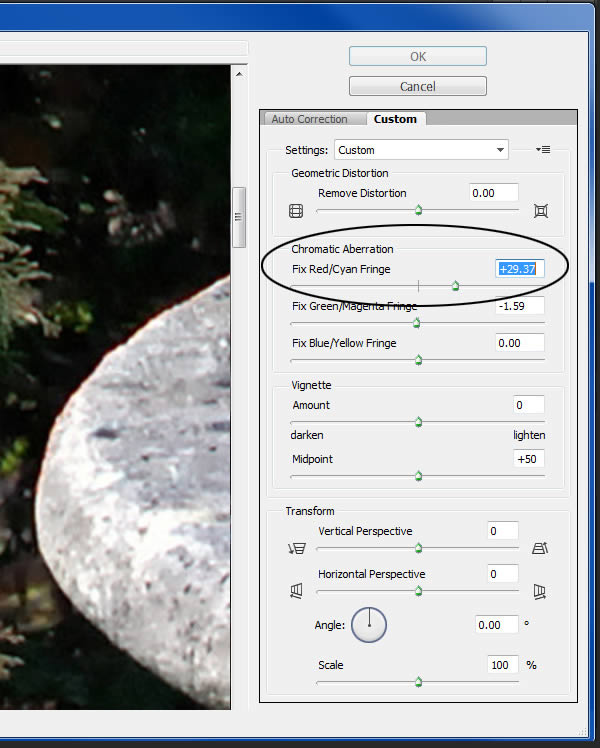
Task: Click the pincushion distortion icon right of Remove Distortion
Action: click(541, 211)
